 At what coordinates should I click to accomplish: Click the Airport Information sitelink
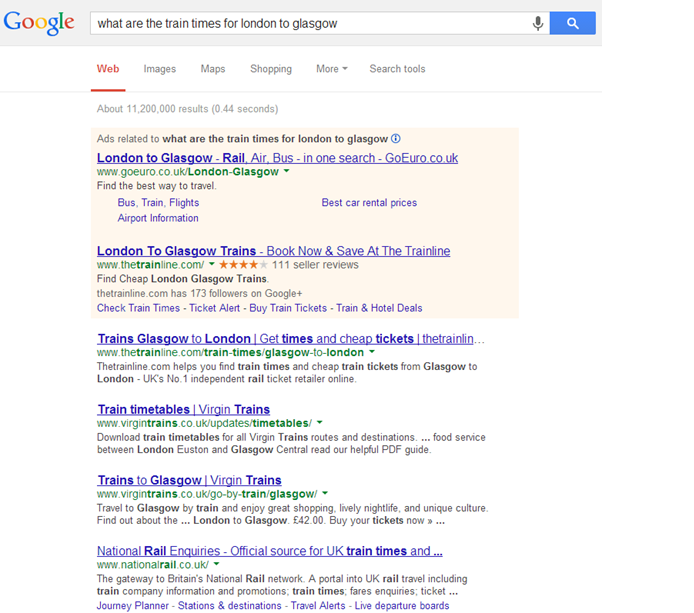[158, 218]
